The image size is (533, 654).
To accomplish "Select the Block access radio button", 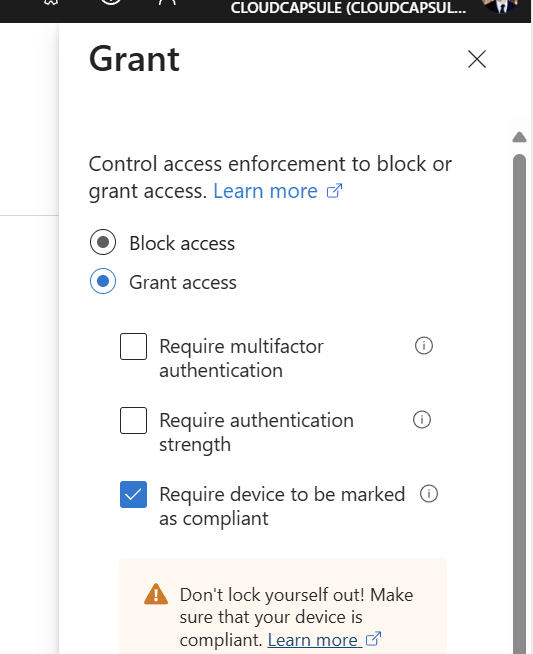I will (103, 242).
